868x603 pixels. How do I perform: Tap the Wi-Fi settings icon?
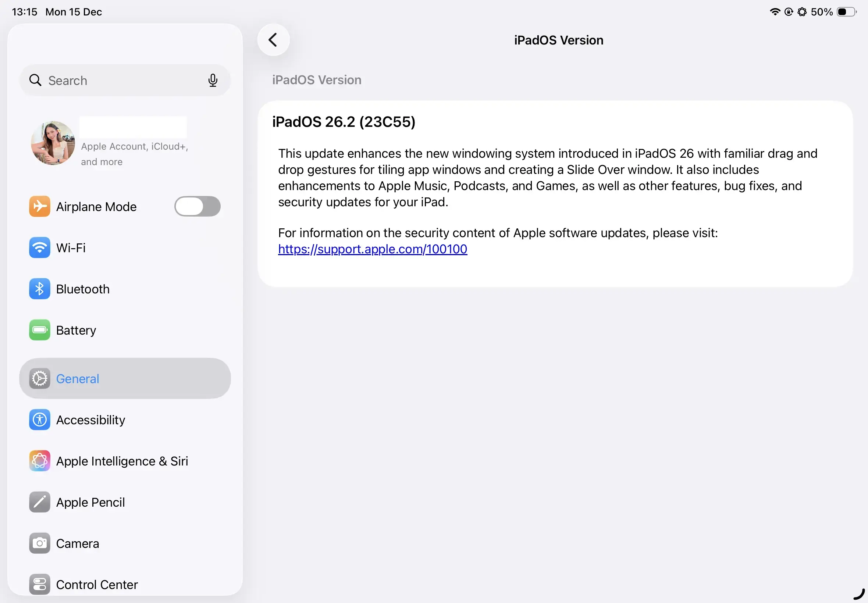tap(40, 248)
